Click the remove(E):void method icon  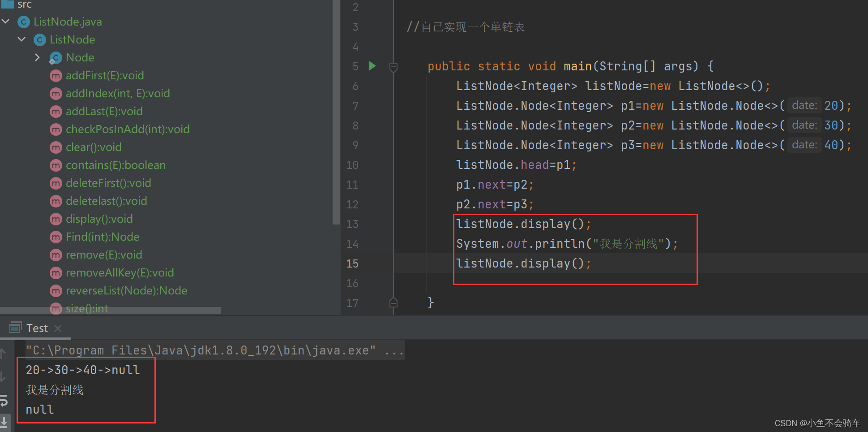[56, 255]
